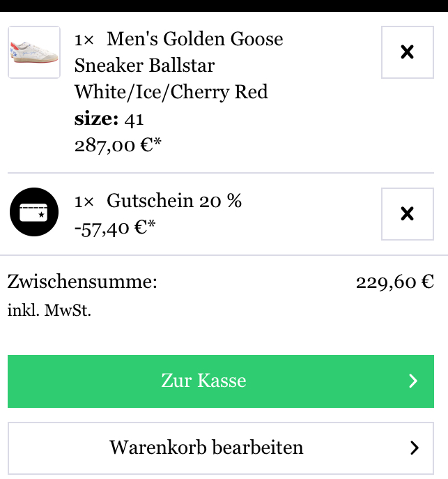Click the Gutschein 20 % label
This screenshot has width=448, height=479.
point(173,201)
